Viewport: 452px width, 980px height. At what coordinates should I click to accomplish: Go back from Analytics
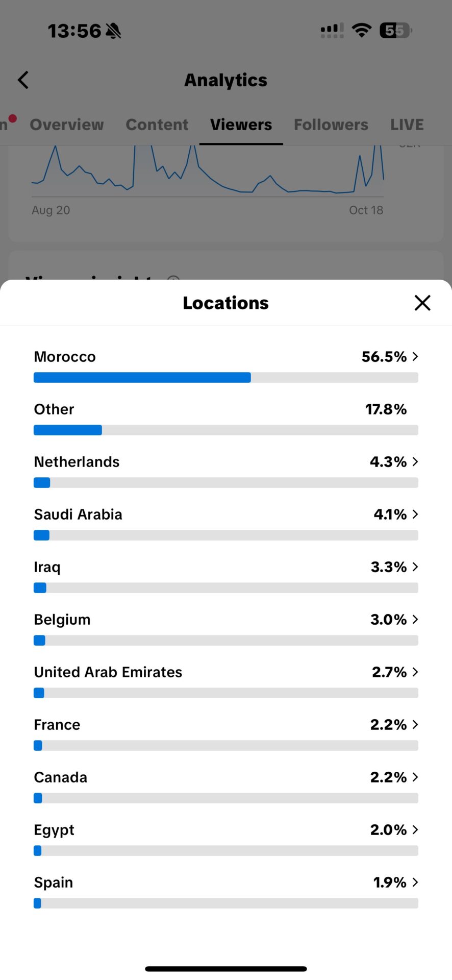click(23, 80)
